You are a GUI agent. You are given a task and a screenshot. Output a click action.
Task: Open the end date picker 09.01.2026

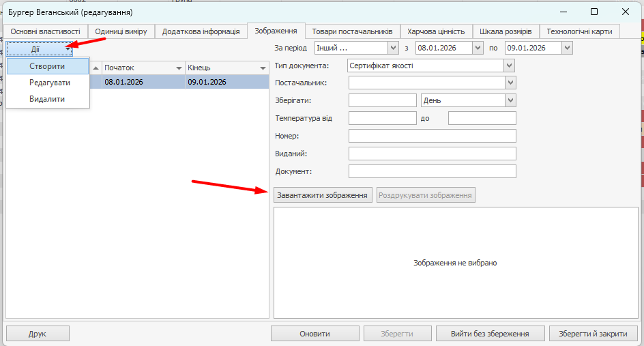(567, 48)
